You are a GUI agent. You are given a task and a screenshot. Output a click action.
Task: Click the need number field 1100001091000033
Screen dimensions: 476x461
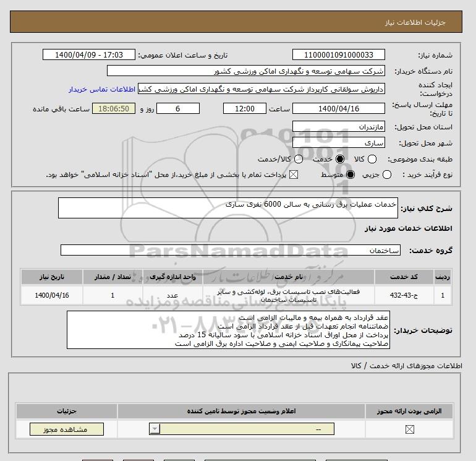pyautogui.click(x=339, y=54)
